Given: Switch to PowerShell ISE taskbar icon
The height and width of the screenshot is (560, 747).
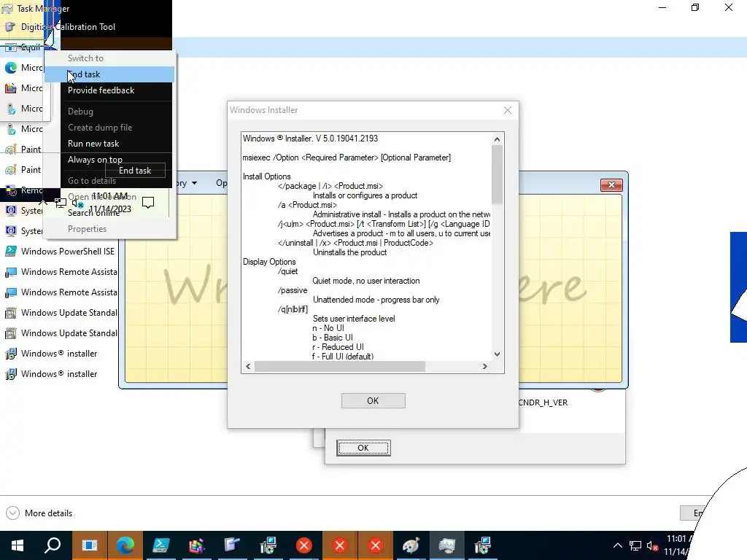Looking at the screenshot, I should point(161,545).
